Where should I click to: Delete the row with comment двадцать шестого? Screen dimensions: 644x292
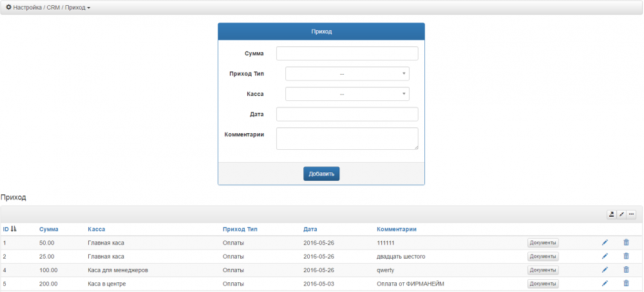(x=626, y=257)
